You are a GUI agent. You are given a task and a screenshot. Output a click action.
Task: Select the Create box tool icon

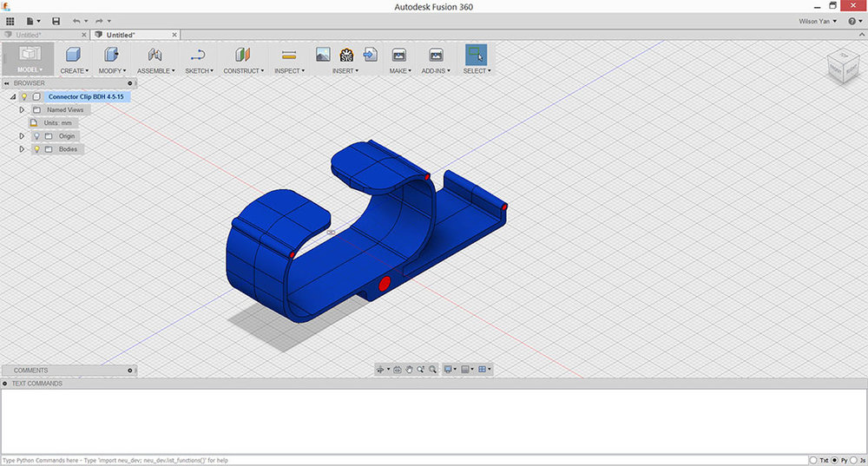pos(73,55)
